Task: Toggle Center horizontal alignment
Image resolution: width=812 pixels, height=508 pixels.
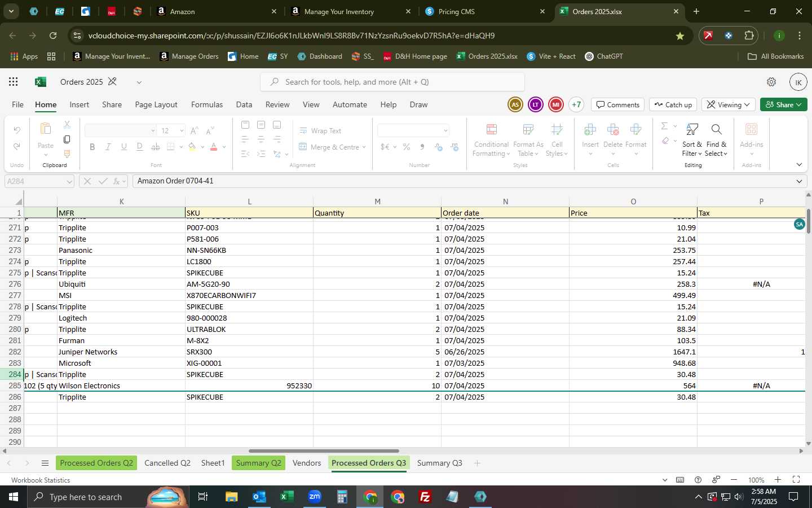Action: [x=261, y=139]
